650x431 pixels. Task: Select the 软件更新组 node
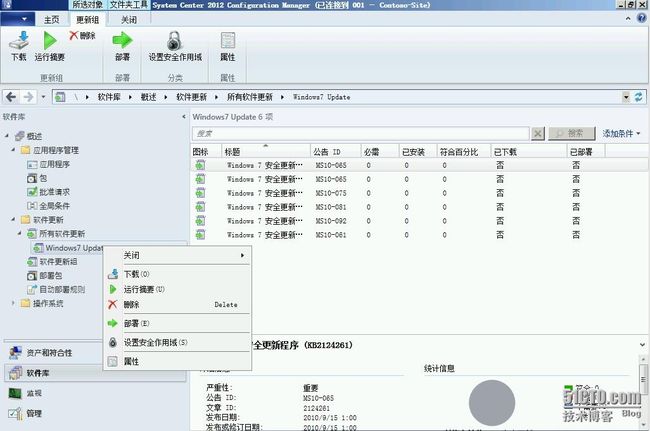click(58, 262)
